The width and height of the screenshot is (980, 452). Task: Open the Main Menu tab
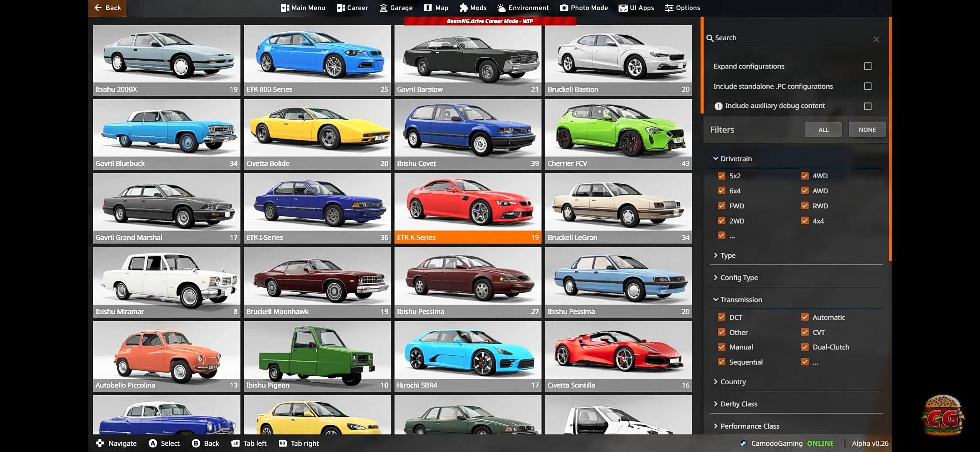click(x=303, y=8)
